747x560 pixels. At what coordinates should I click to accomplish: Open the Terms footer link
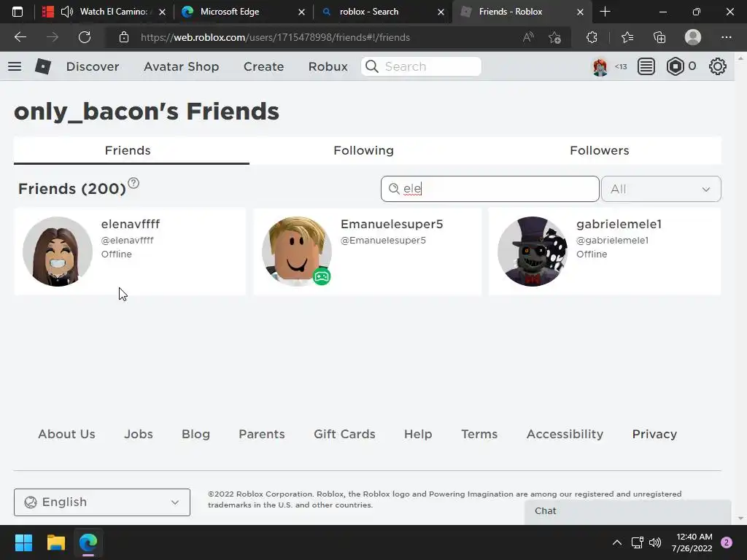tap(479, 435)
